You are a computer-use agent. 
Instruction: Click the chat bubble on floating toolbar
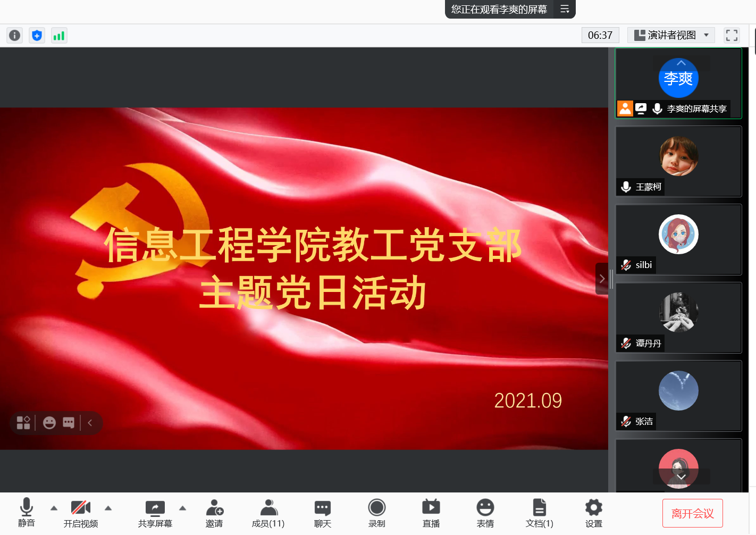tap(69, 423)
